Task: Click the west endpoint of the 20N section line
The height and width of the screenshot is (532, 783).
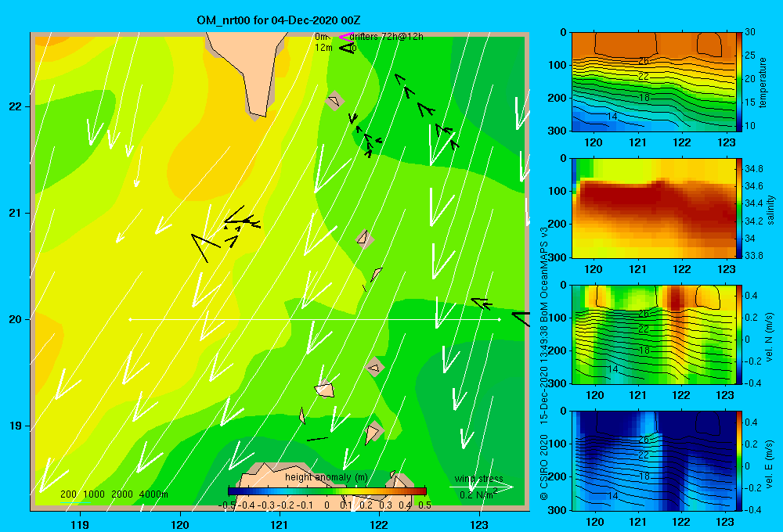Action: coord(130,319)
